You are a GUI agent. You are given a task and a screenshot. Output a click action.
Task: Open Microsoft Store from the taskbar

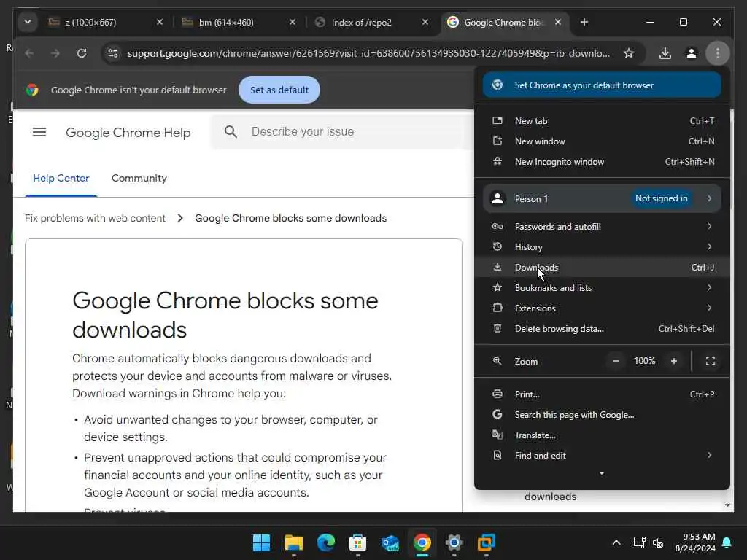(x=357, y=542)
